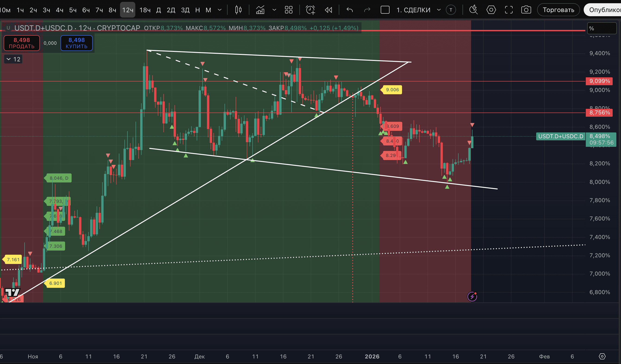Expand the more timeframes dropdown chevron
Viewport: 621px width, 364px height.
[x=220, y=10]
